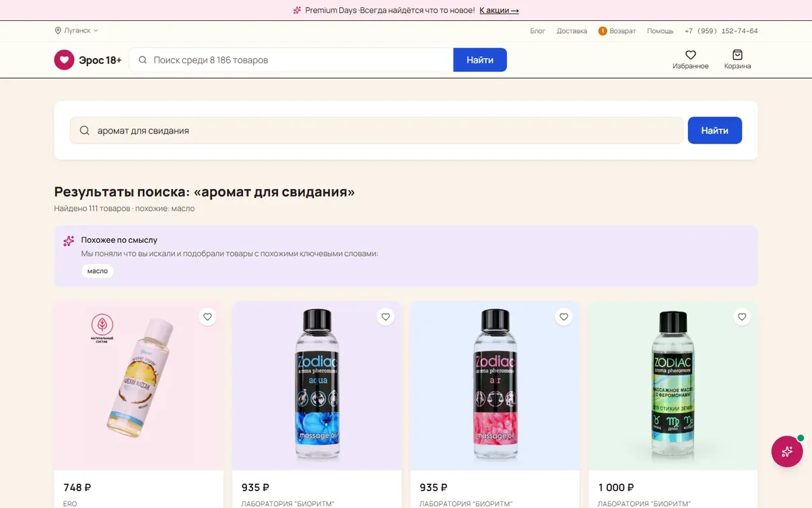Open the floating sparkle assistant button
Screen dimensions: 812x508
tap(787, 451)
